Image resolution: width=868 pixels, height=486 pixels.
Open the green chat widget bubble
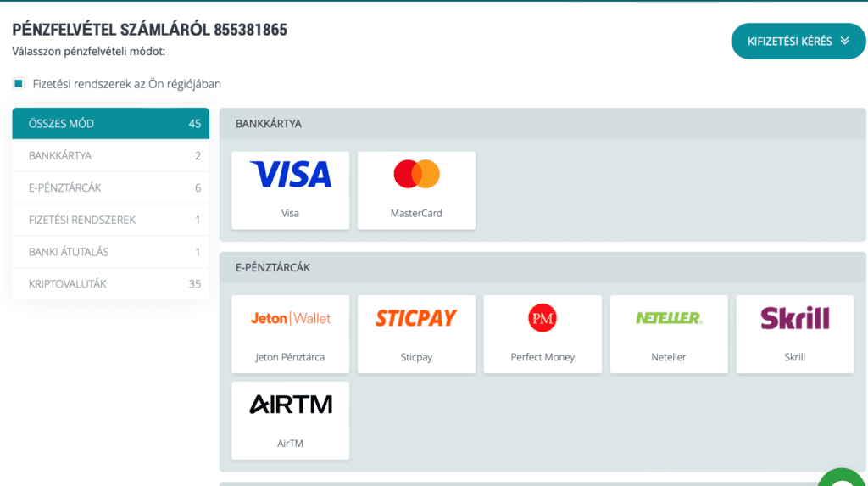click(x=843, y=478)
